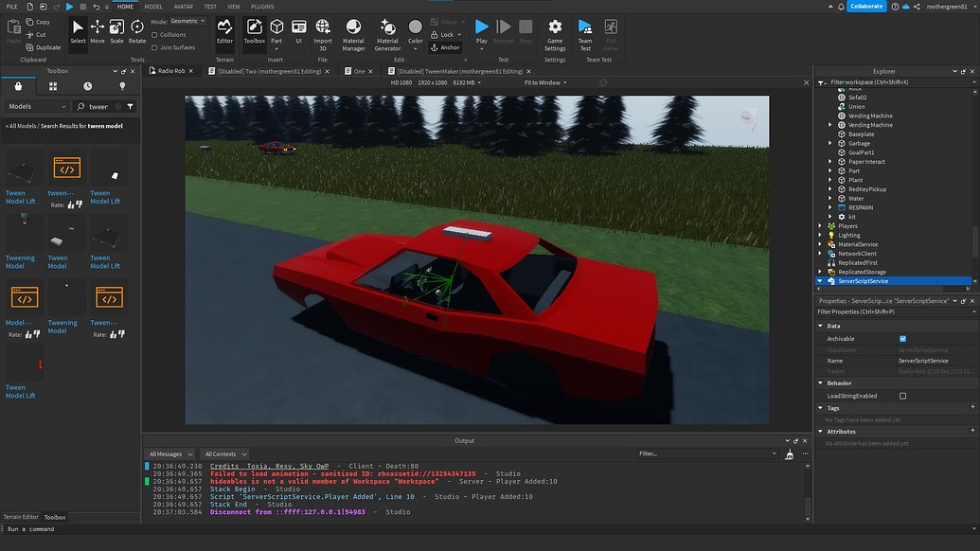Open the Toolbox grid tab icon
Viewport: 980px width, 551px height.
[52, 86]
